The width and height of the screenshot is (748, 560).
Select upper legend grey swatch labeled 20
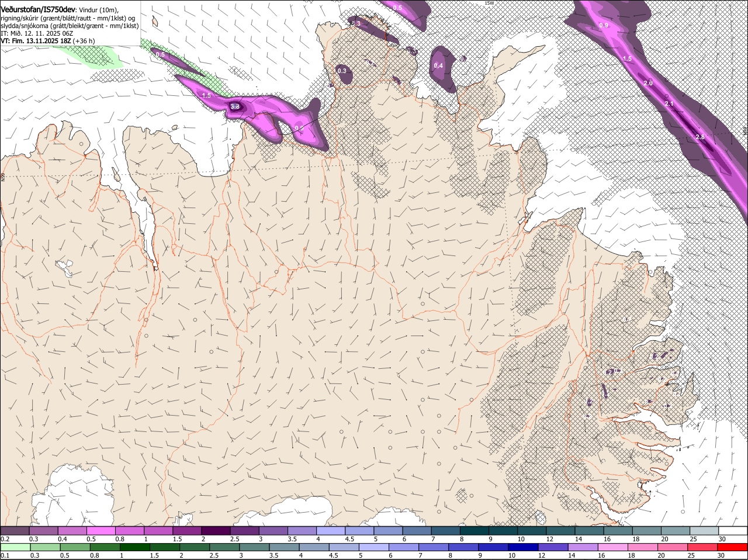[x=674, y=531]
